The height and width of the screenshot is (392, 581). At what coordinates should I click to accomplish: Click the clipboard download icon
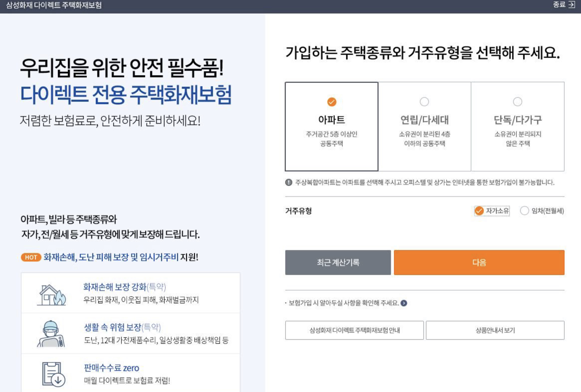click(x=53, y=374)
